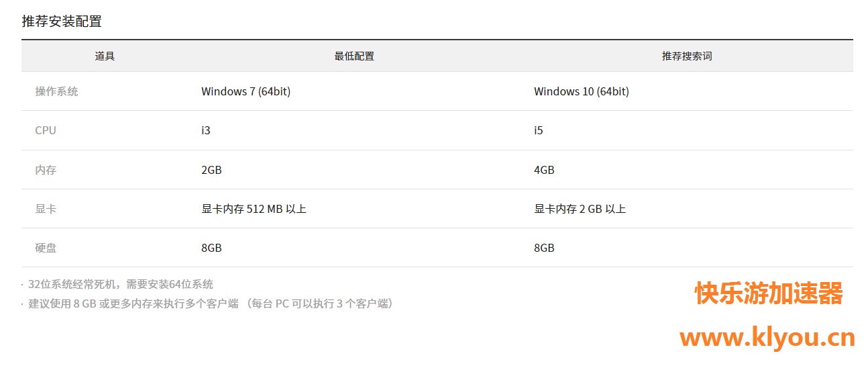This screenshot has height=372, width=868.
Task: Select the 推荐搜索词 column header
Action: tap(687, 56)
